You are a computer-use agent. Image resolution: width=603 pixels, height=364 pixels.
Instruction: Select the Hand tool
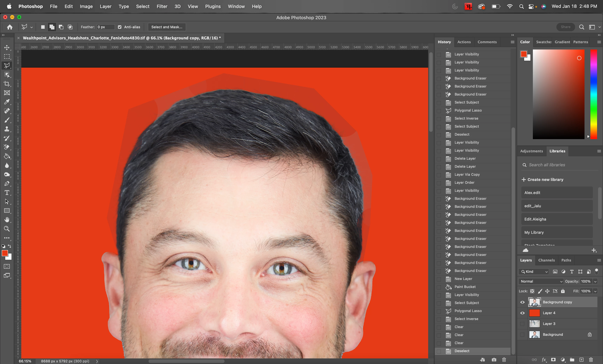[7, 220]
